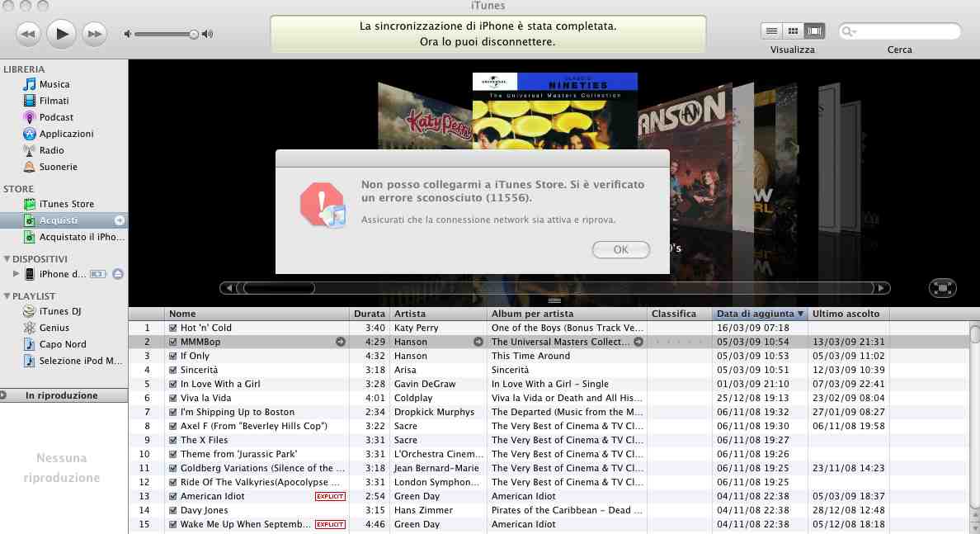Open iTunes Store in sidebar
Image resolution: width=980 pixels, height=534 pixels.
pos(66,204)
